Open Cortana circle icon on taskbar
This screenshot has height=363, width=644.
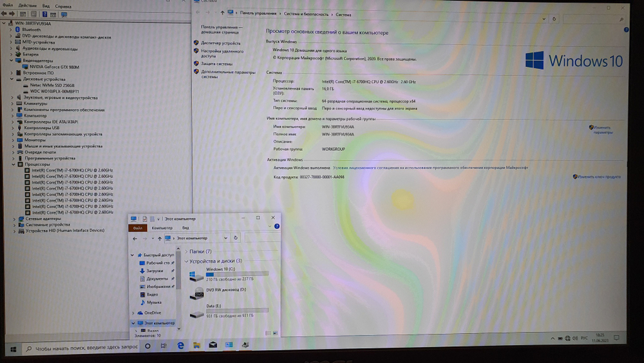click(x=147, y=346)
